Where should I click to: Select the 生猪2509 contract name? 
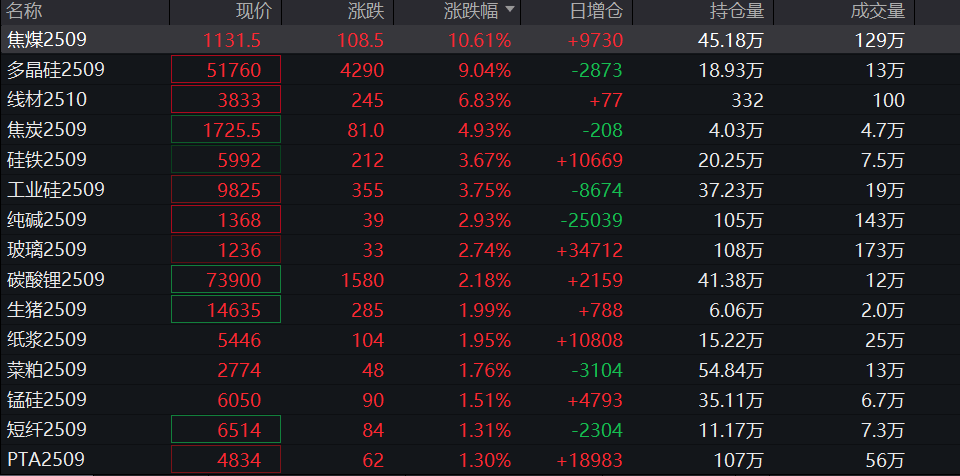pos(47,310)
